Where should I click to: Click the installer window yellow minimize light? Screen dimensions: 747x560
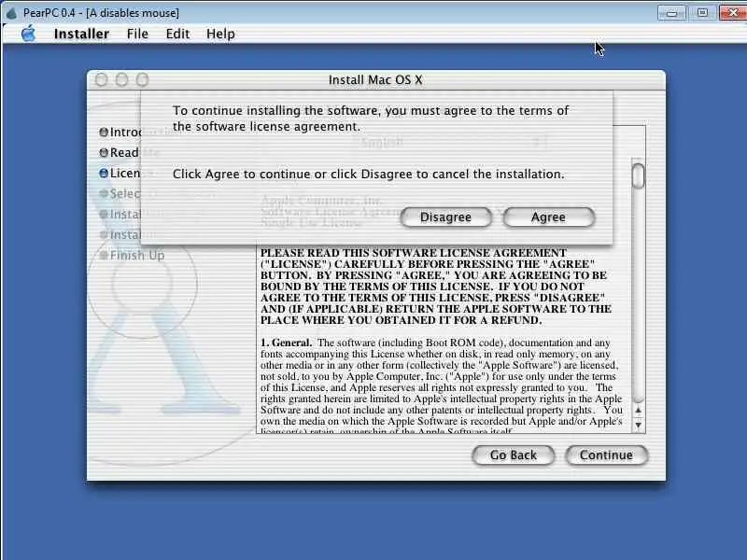point(122,79)
